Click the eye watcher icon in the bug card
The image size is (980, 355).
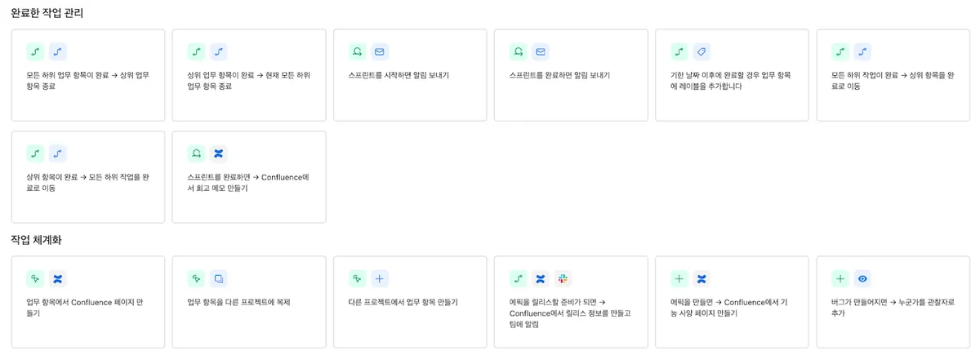[862, 278]
